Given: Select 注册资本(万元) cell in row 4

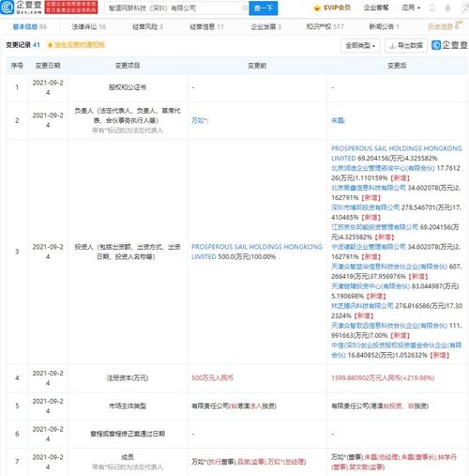Looking at the screenshot, I should pyautogui.click(x=128, y=378).
